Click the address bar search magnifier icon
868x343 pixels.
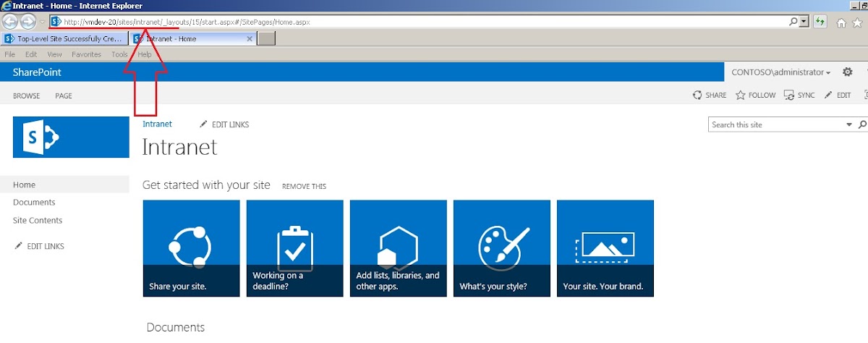tap(794, 22)
